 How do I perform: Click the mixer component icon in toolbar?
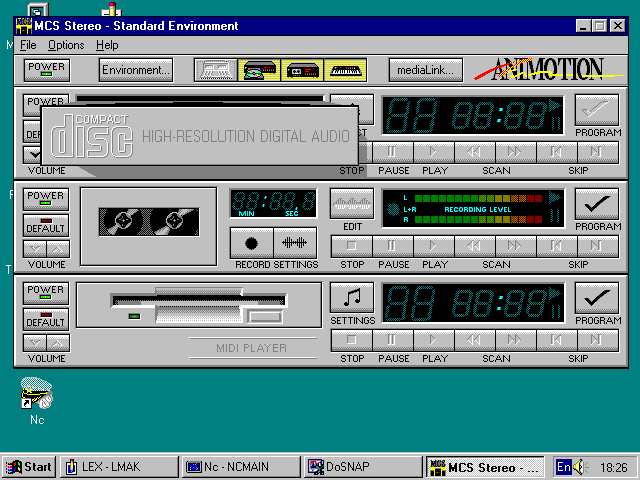tap(215, 70)
